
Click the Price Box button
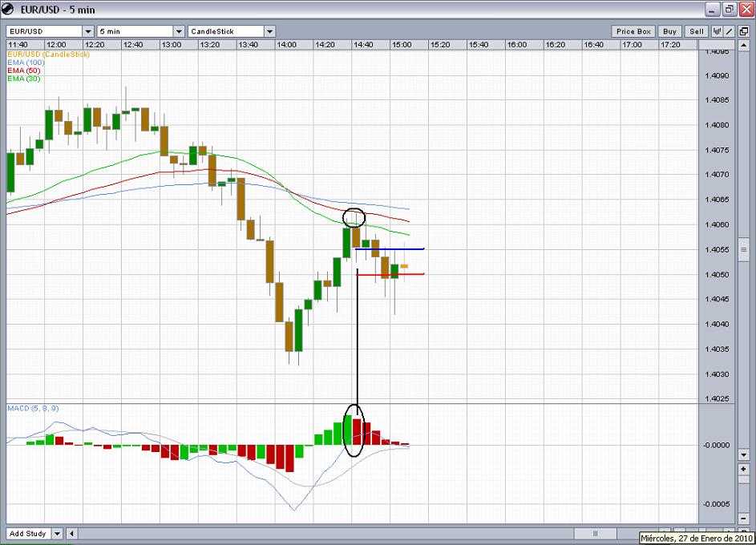634,31
